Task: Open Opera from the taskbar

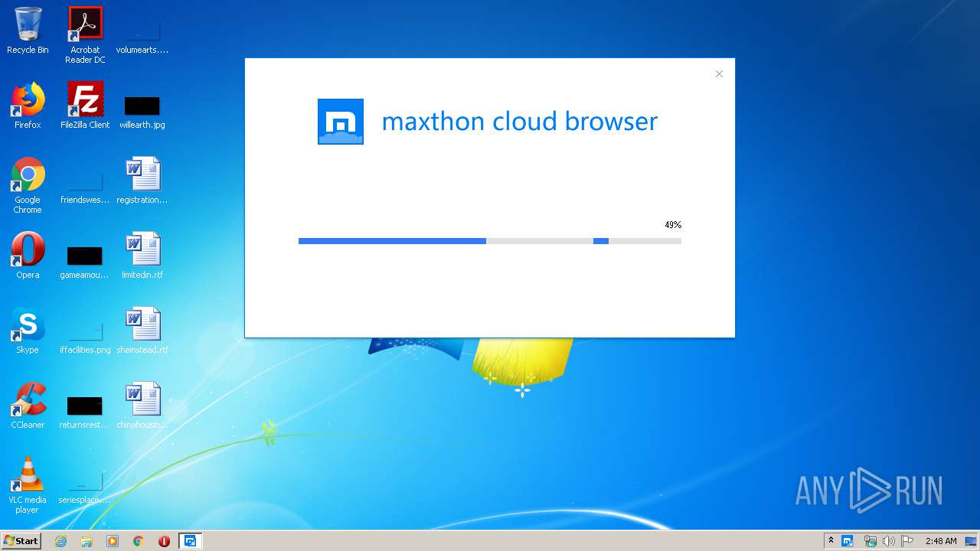Action: click(164, 541)
